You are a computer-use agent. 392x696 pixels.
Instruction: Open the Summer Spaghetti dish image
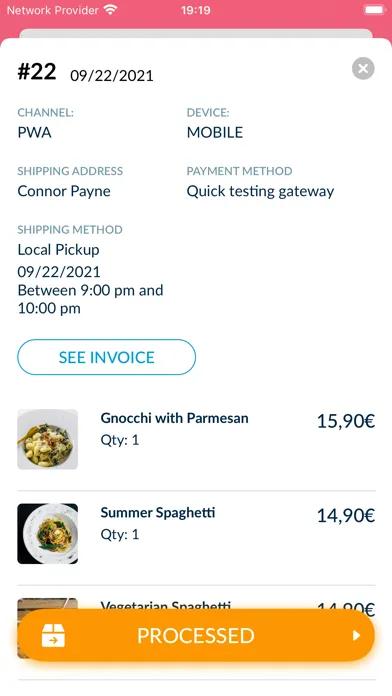click(48, 534)
